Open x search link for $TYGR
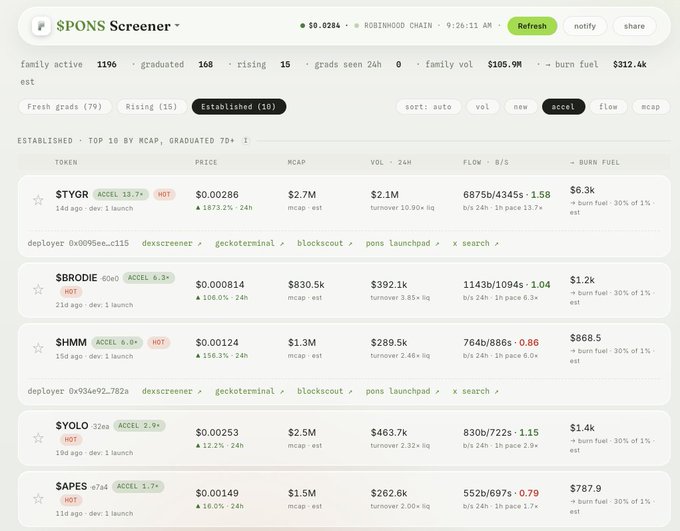 click(475, 243)
